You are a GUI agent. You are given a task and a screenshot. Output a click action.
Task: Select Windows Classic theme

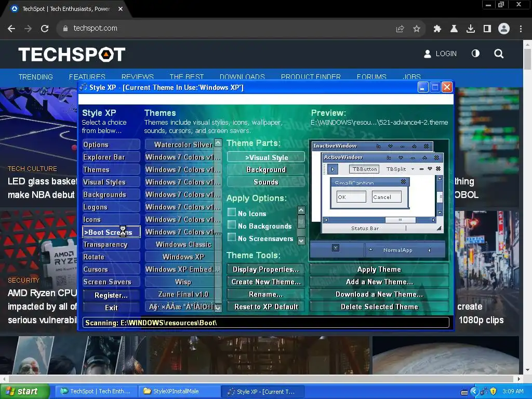pyautogui.click(x=180, y=245)
